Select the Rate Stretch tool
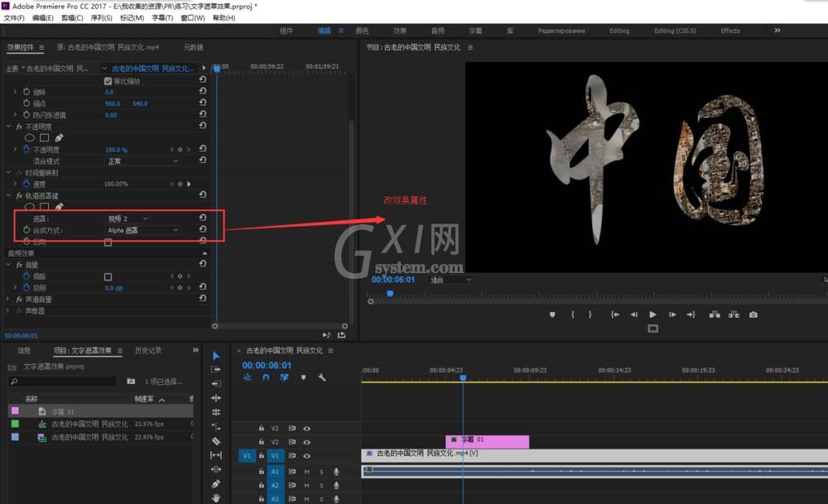The height and width of the screenshot is (504, 828). click(216, 426)
